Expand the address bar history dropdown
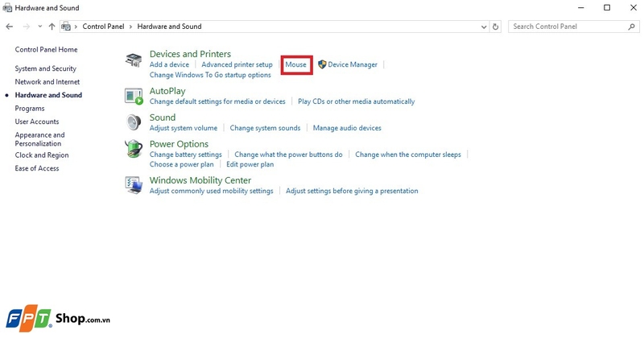Screen dimensions: 644x338 point(484,27)
